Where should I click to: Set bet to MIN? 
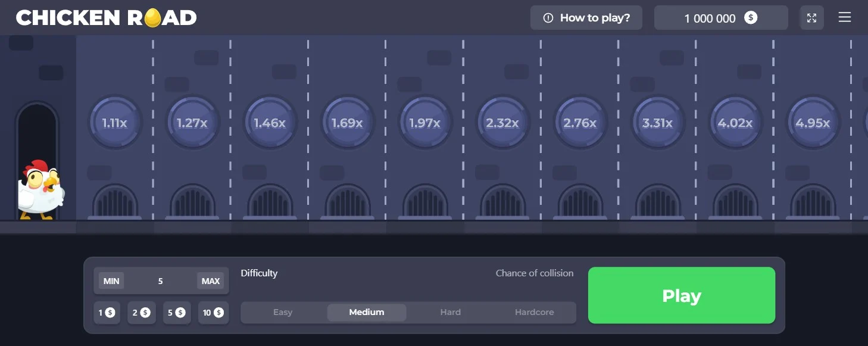[111, 281]
